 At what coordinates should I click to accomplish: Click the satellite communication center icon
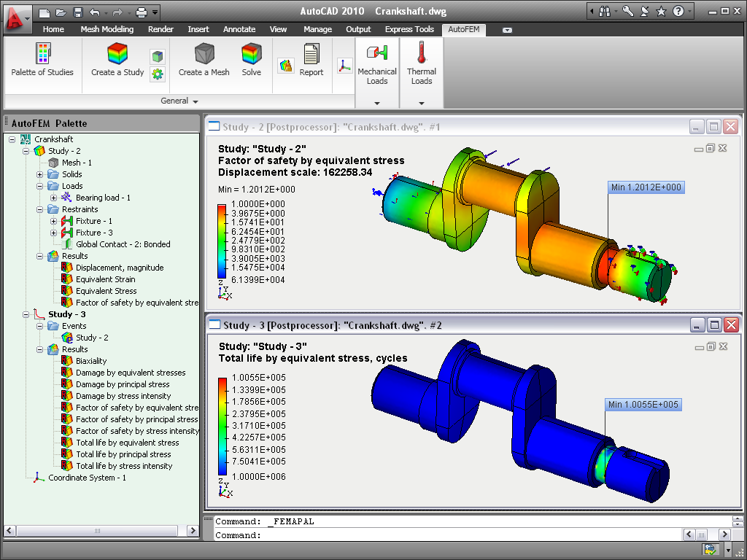click(x=645, y=12)
